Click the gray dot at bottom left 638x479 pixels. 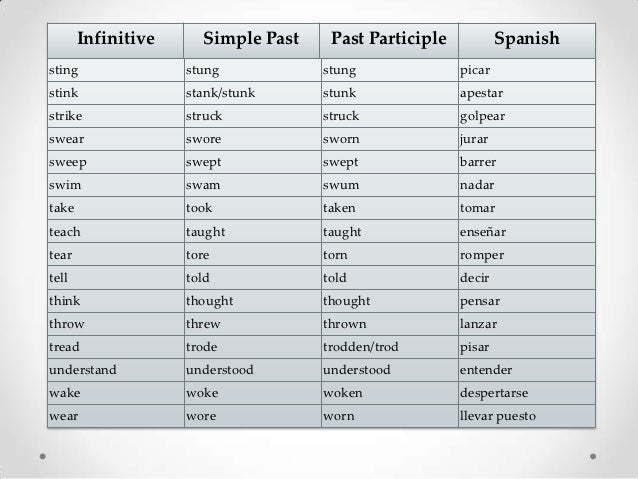43,457
